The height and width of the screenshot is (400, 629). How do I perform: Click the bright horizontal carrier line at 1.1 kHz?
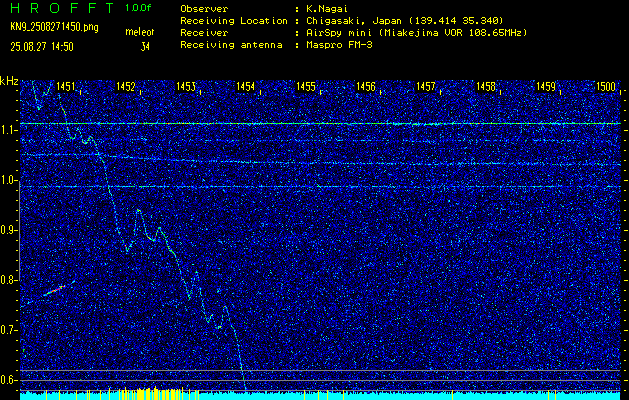321,124
